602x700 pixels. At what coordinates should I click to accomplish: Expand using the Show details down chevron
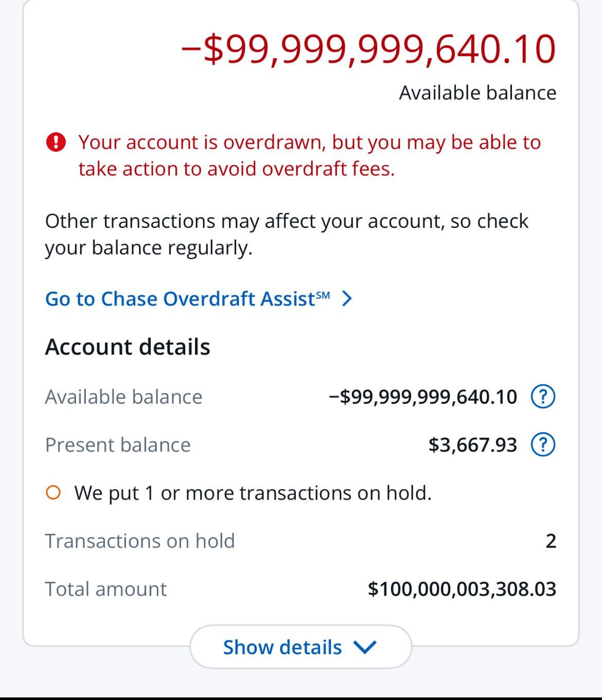(x=366, y=647)
